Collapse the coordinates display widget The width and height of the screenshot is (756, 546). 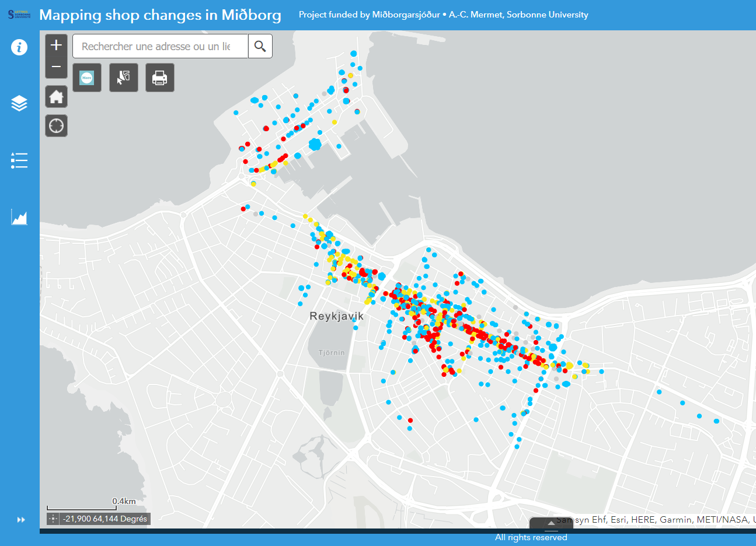[x=53, y=517]
